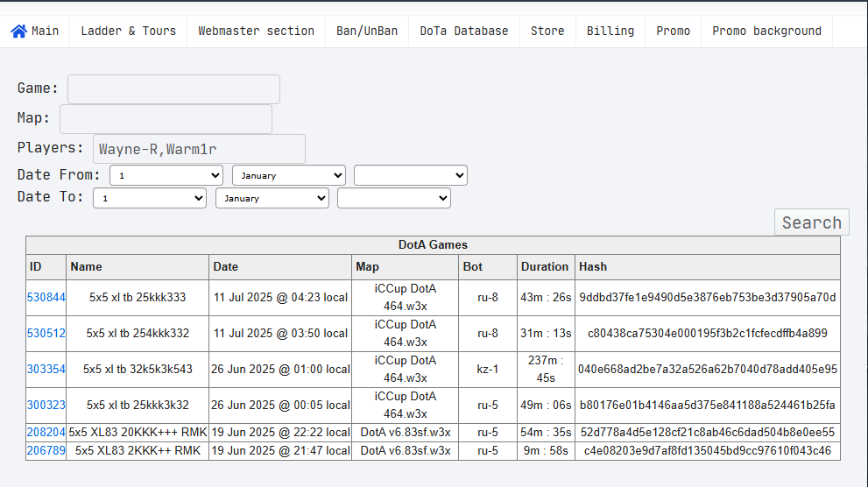Screen dimensions: 868x487
Task: Open game ID 300323 link
Action: pos(46,405)
